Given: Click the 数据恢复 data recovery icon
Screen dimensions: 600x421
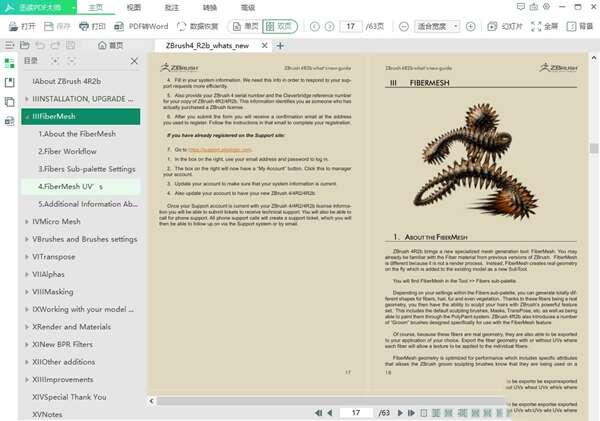Looking at the screenshot, I should point(182,26).
